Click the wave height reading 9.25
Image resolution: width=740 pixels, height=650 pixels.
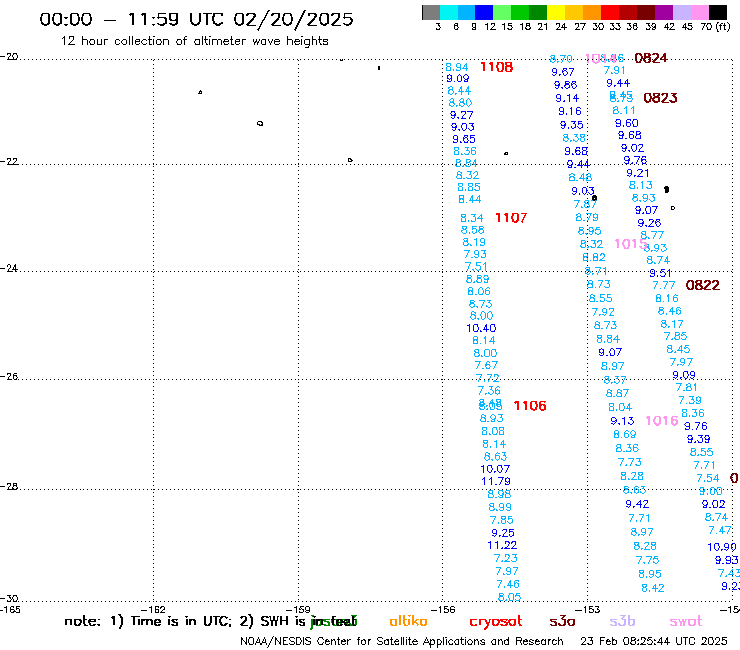click(503, 532)
